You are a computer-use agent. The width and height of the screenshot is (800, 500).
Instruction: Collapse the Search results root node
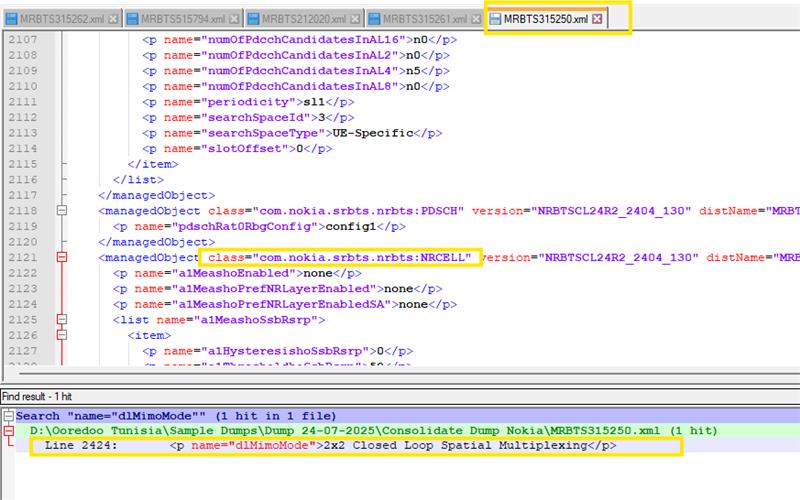pos(8,415)
